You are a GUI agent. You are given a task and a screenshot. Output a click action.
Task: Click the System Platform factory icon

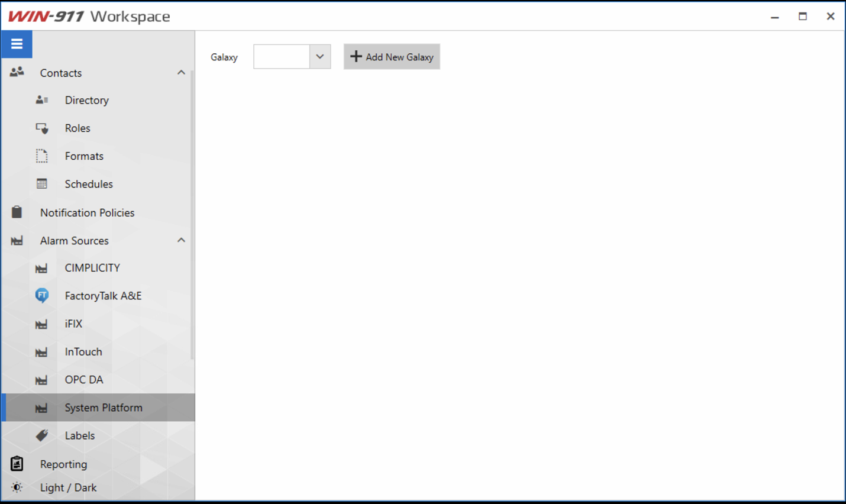point(41,408)
